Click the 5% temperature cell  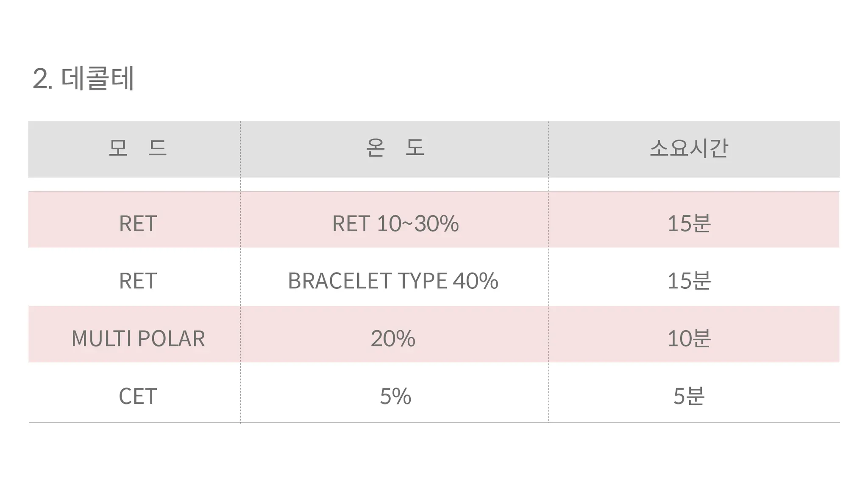pyautogui.click(x=395, y=396)
